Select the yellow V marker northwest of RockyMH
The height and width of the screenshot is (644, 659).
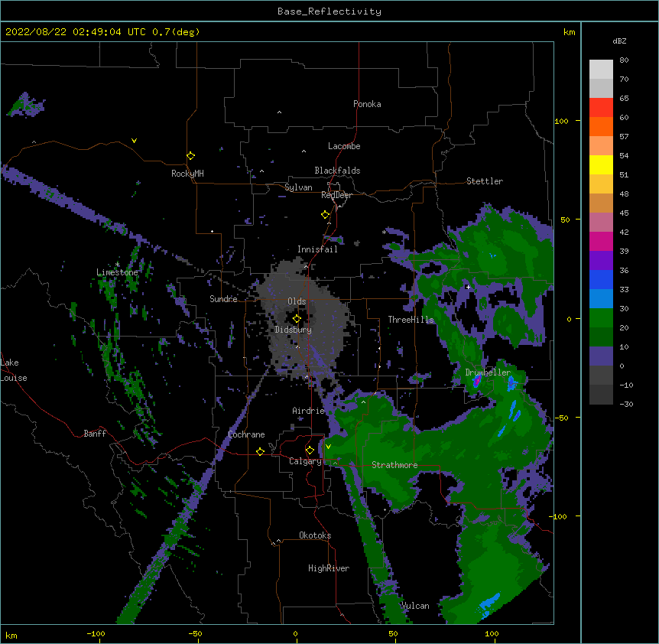coord(134,141)
